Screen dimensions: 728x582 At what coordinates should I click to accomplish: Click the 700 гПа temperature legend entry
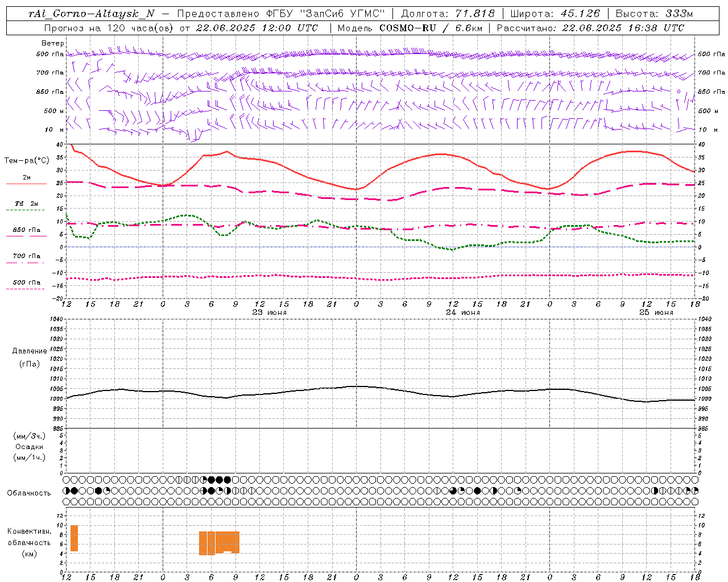27,256
